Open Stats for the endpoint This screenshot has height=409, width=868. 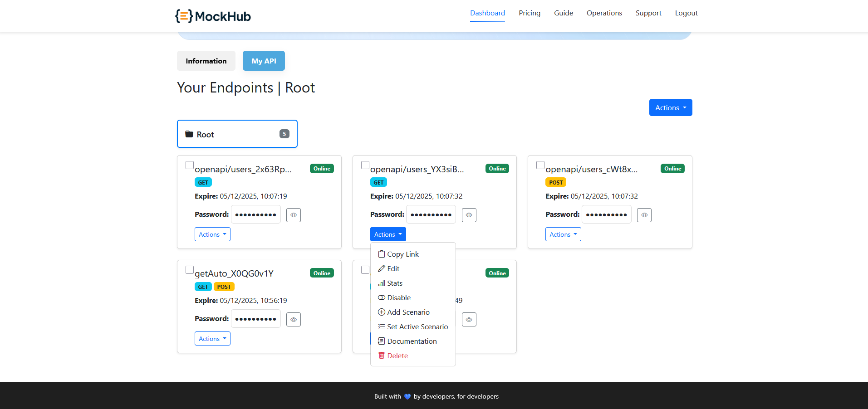[395, 283]
